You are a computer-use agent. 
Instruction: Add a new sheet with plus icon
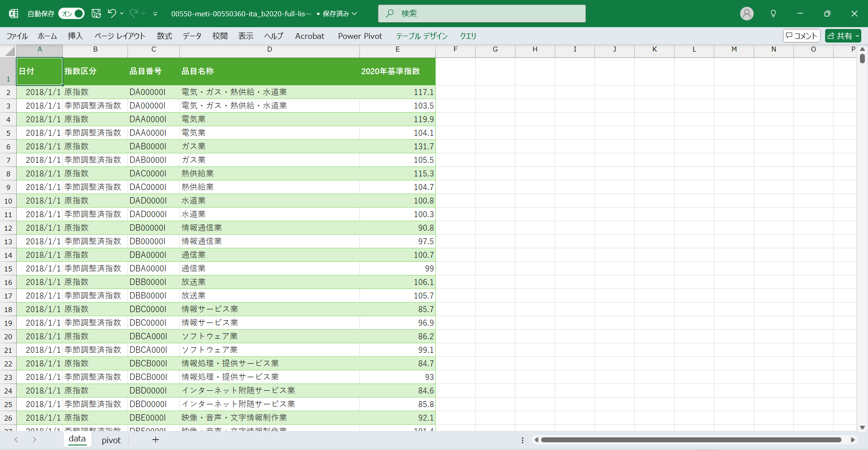pyautogui.click(x=156, y=440)
